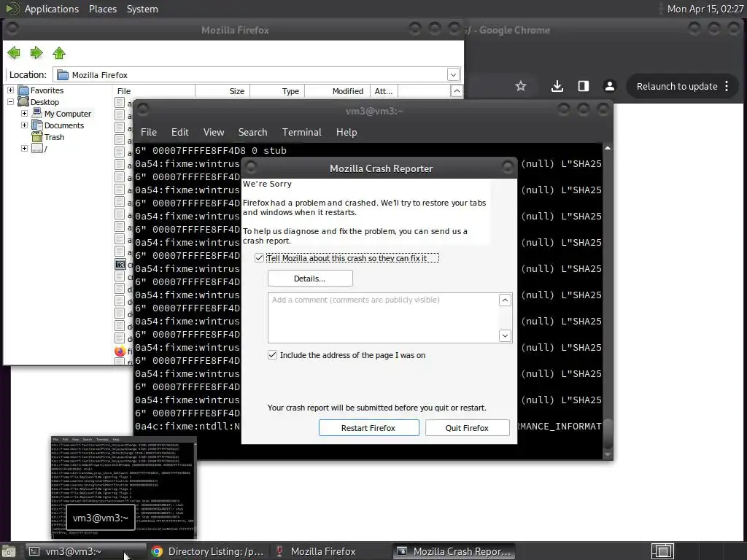Click comment box scroll down arrow
The height and width of the screenshot is (560, 747).
tap(505, 335)
